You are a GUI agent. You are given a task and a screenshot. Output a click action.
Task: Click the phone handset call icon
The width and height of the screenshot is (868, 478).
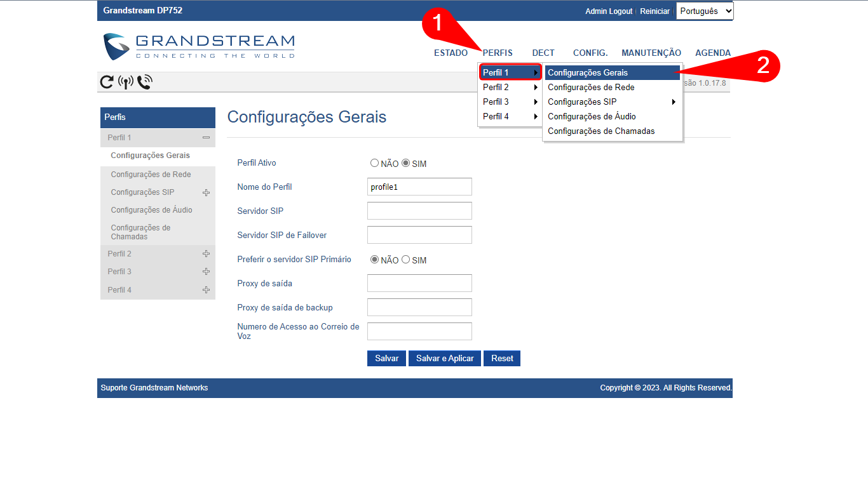pos(145,82)
